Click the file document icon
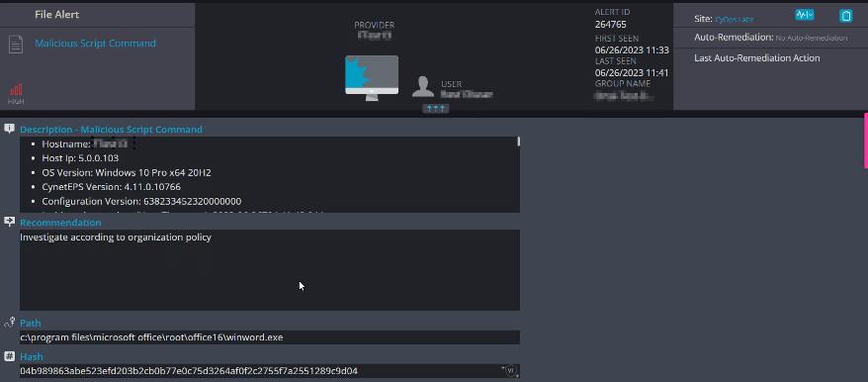This screenshot has width=868, height=382. pos(16,45)
